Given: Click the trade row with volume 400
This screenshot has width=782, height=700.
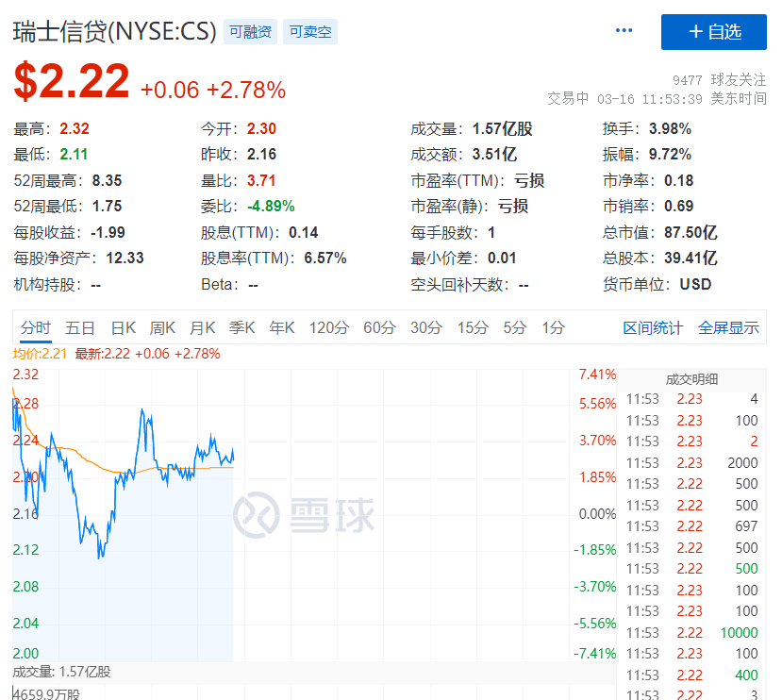Looking at the screenshot, I should tap(691, 675).
